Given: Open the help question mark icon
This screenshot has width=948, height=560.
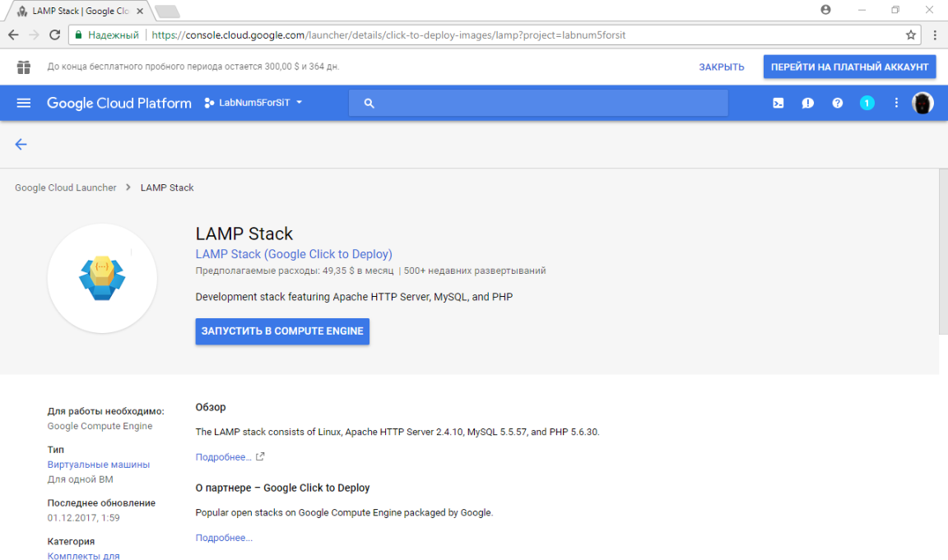Looking at the screenshot, I should click(838, 104).
